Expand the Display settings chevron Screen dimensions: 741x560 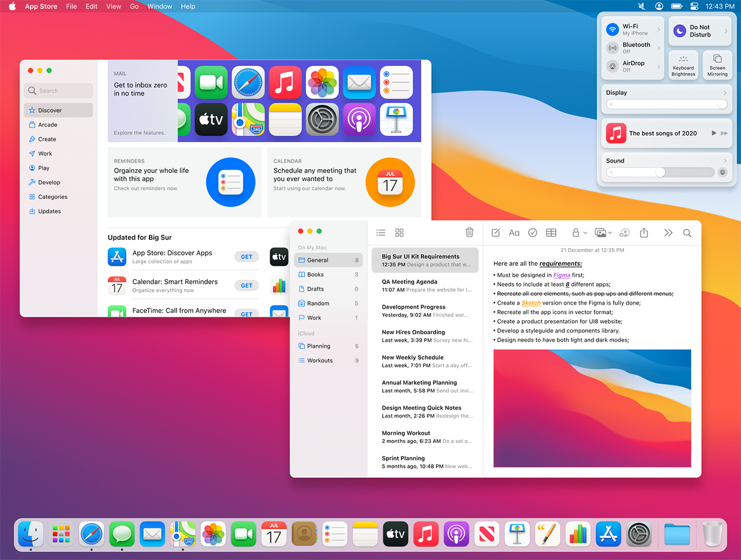[x=725, y=93]
